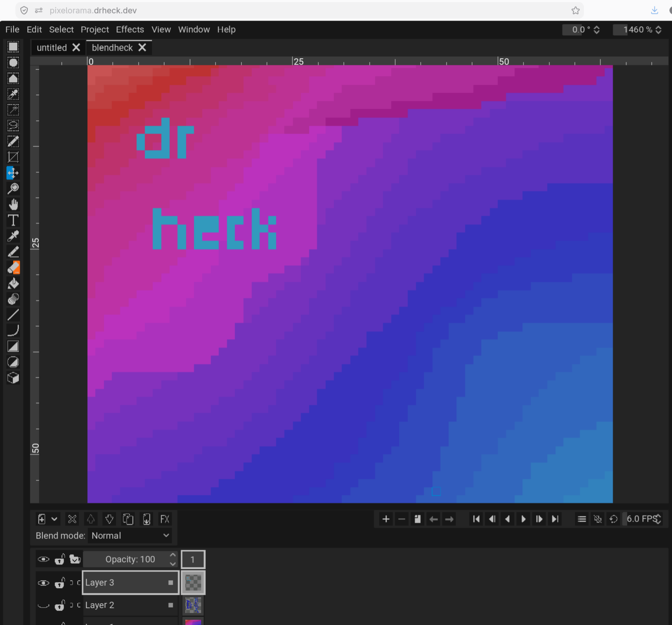
Task: Select the Lasso selection tool
Action: pos(13,125)
